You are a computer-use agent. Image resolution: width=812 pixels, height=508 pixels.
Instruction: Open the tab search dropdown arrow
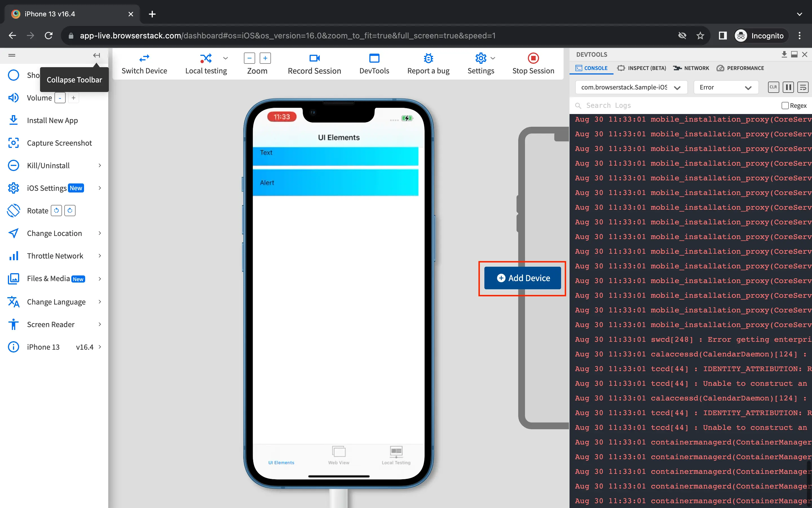pyautogui.click(x=800, y=14)
